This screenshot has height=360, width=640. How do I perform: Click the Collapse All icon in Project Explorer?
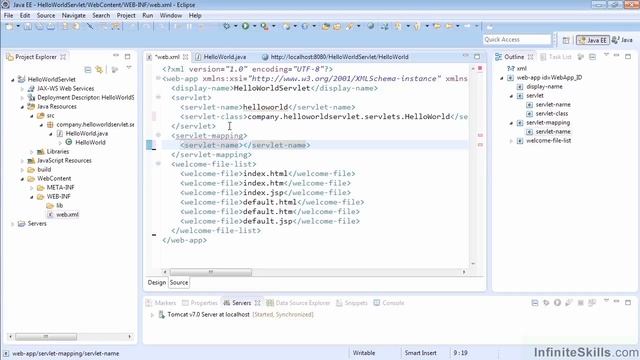88,70
